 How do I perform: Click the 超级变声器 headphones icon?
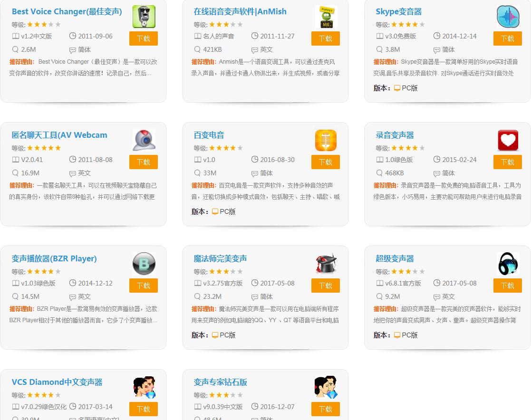click(508, 264)
